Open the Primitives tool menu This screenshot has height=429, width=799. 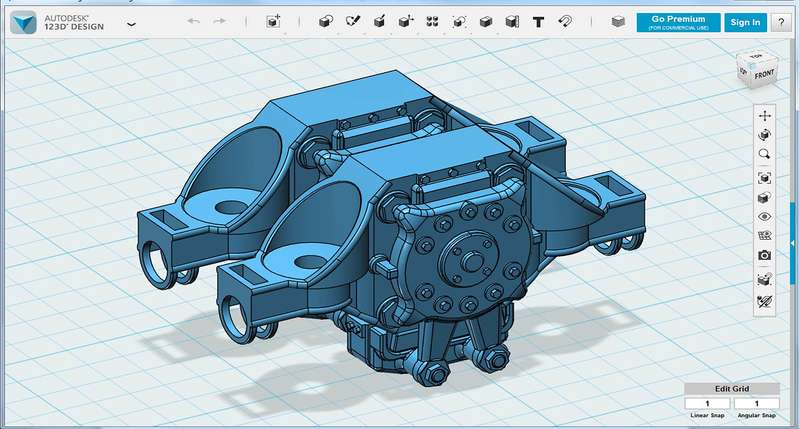pyautogui.click(x=326, y=21)
